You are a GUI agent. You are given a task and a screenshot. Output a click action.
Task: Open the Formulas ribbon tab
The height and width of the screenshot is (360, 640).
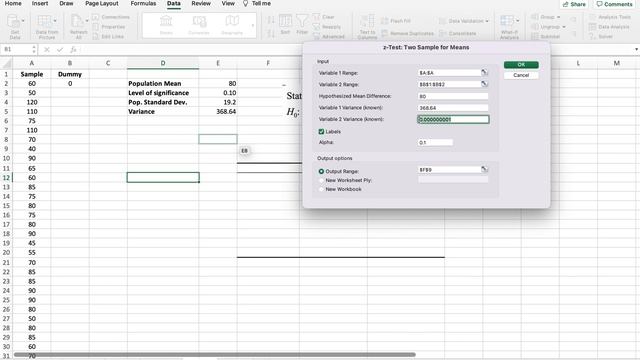143,3
